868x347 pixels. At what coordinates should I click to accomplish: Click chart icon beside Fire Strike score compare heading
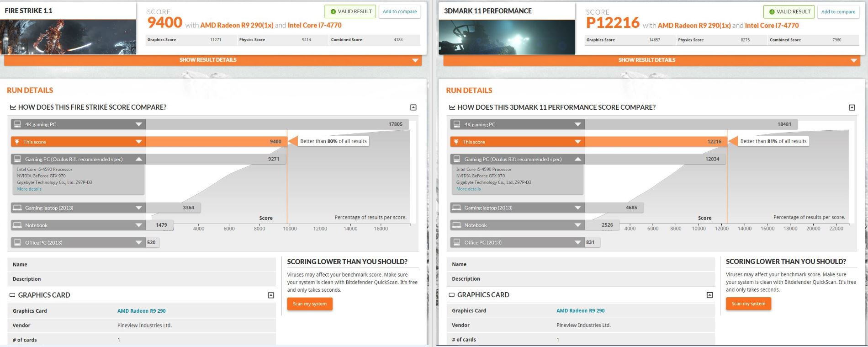click(x=13, y=107)
